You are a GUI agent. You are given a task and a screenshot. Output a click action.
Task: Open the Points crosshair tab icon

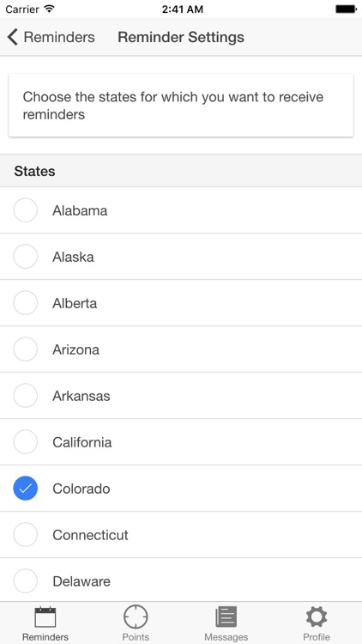tap(136, 617)
